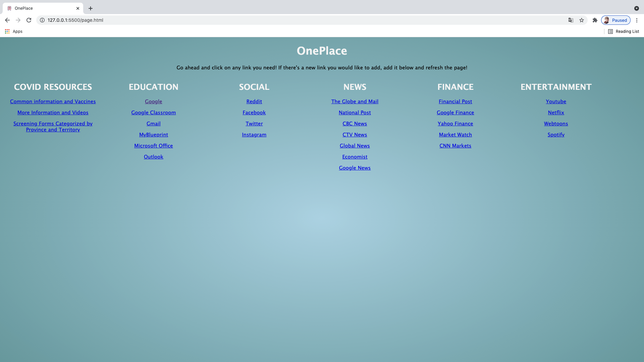
Task: Open The Globe and Mail link
Action: (355, 102)
